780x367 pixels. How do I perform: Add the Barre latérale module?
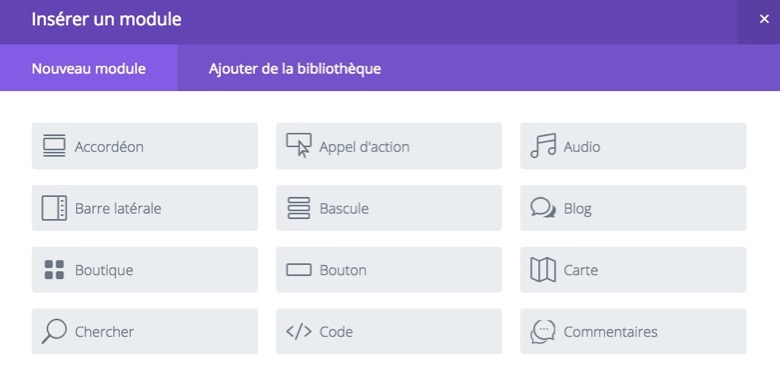145,208
